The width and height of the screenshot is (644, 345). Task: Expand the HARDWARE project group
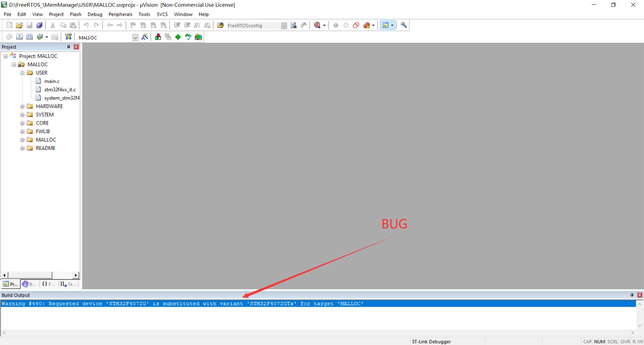[x=22, y=106]
